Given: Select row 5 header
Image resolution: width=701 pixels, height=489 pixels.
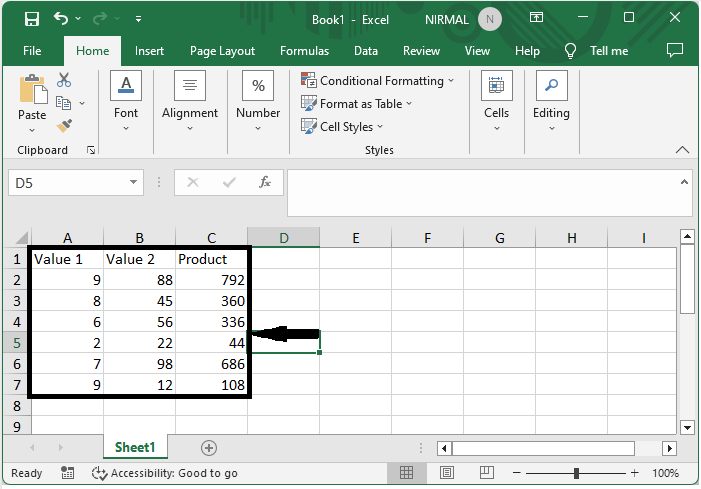Looking at the screenshot, I should [x=17, y=343].
